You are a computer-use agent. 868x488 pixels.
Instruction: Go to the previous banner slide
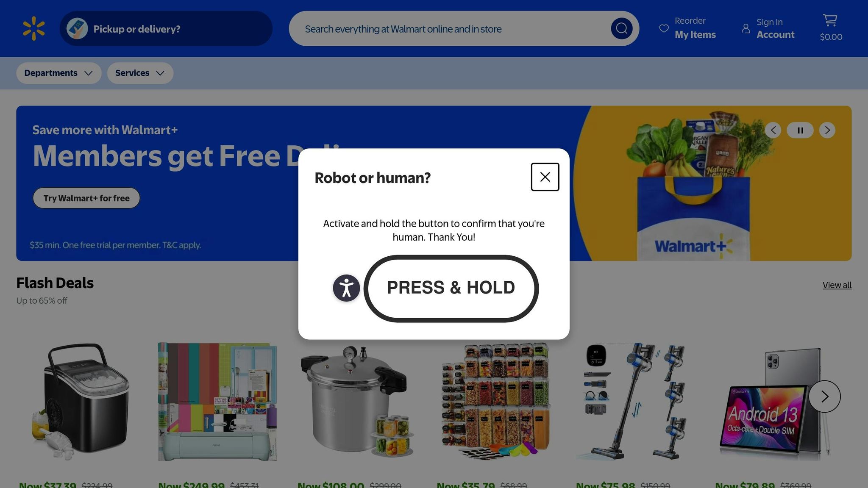pos(773,130)
